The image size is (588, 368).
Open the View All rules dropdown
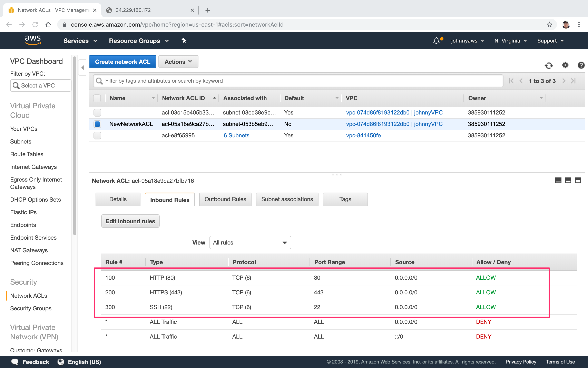(250, 242)
